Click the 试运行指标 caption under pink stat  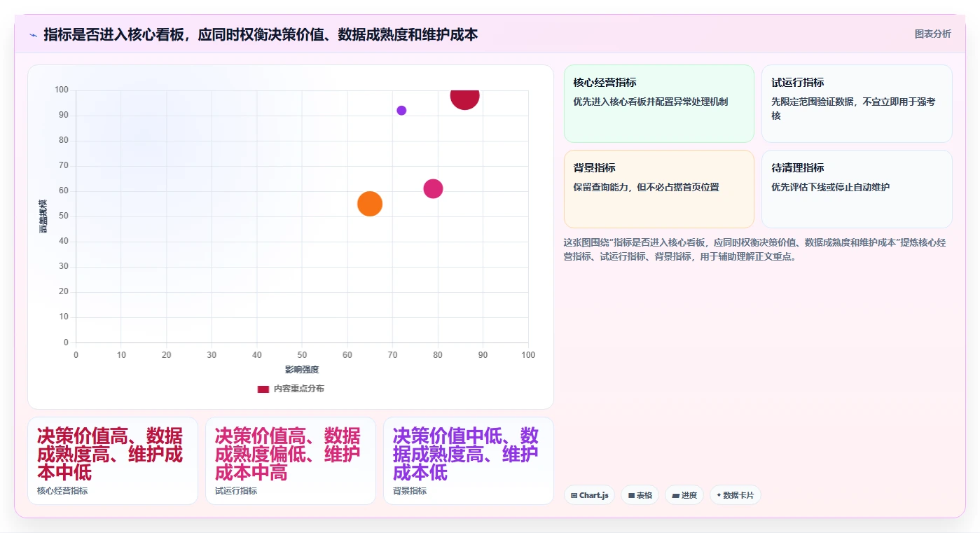[x=236, y=491]
